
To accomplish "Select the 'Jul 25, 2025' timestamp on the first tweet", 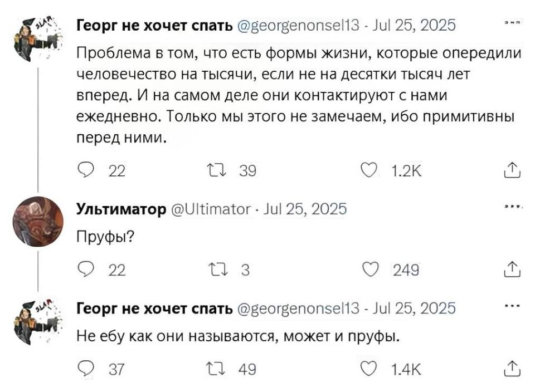I will [415, 24].
